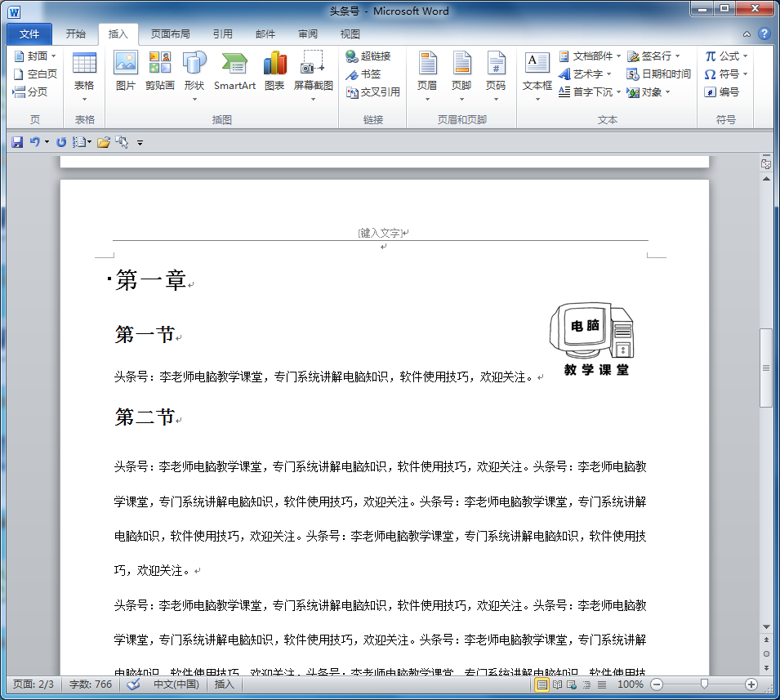
Task: Insert a Chart (图表)
Action: point(274,72)
